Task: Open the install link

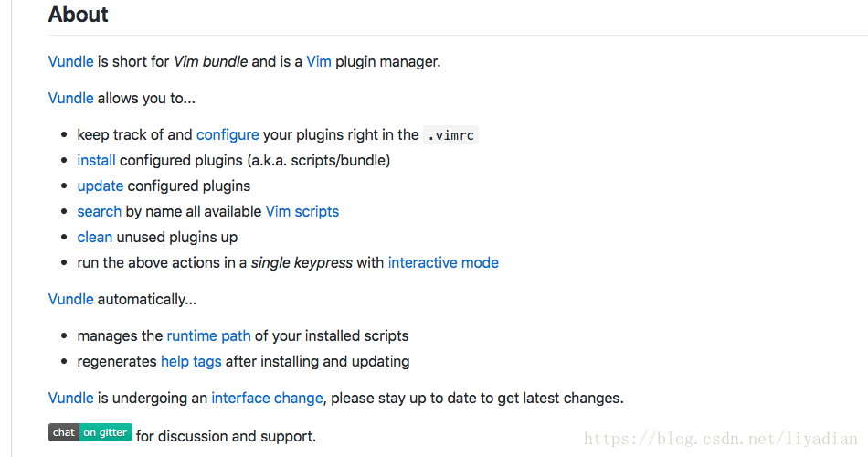Action: pos(96,160)
